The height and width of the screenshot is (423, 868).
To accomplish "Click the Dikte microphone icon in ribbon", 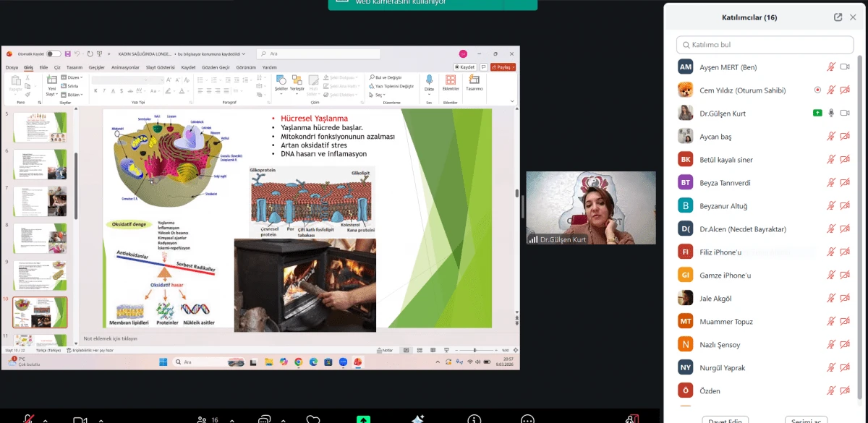I will [x=429, y=82].
